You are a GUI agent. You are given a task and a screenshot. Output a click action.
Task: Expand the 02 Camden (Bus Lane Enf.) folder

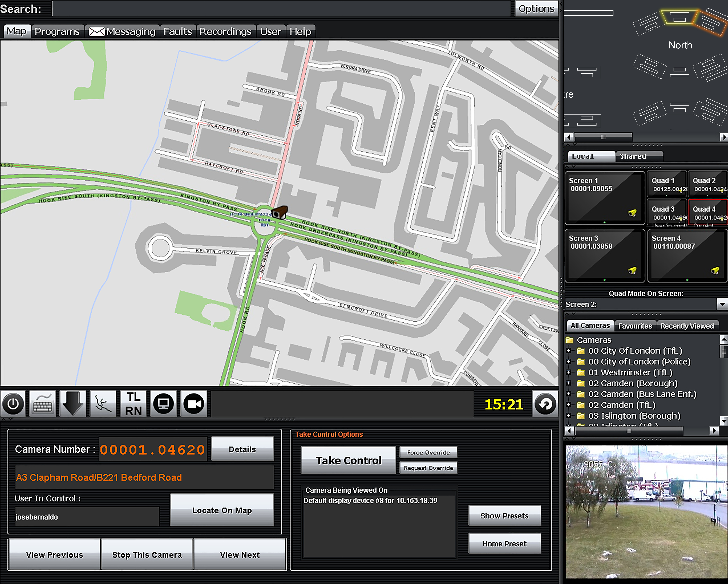[569, 394]
